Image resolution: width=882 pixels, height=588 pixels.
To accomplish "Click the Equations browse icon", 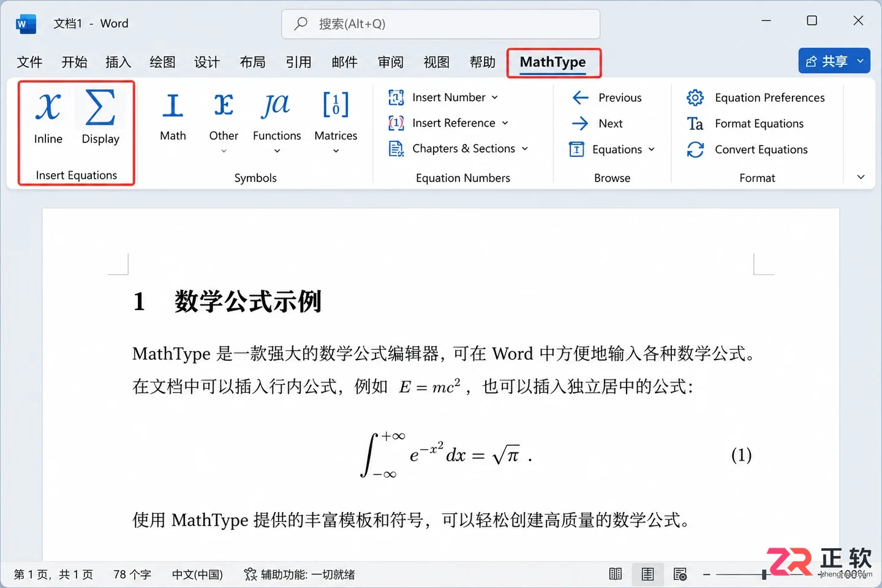I will tap(576, 149).
